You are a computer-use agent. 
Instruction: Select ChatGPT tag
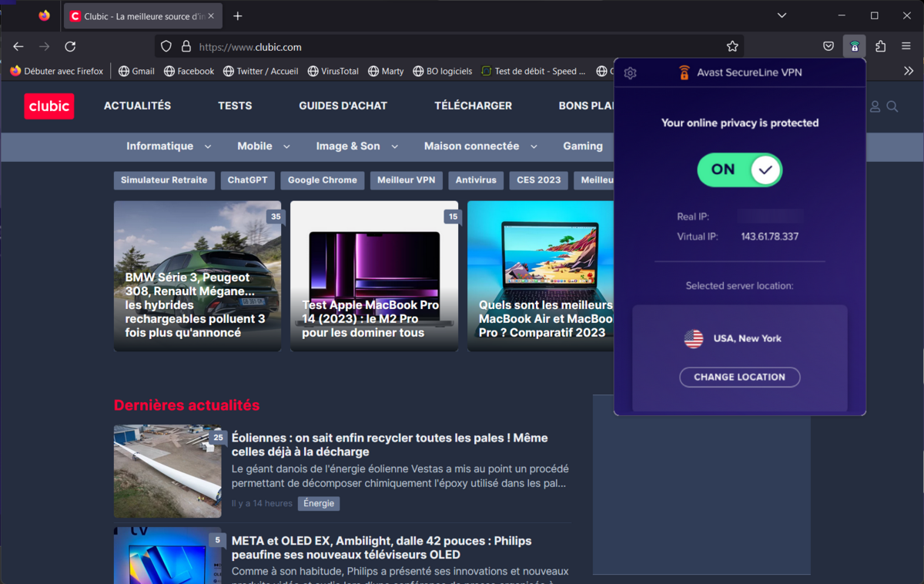tap(247, 180)
